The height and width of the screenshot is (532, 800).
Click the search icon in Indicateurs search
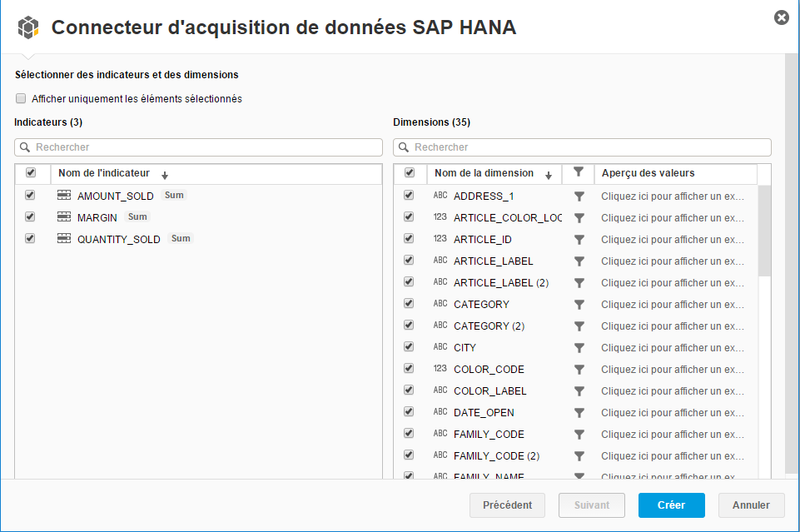tap(24, 147)
